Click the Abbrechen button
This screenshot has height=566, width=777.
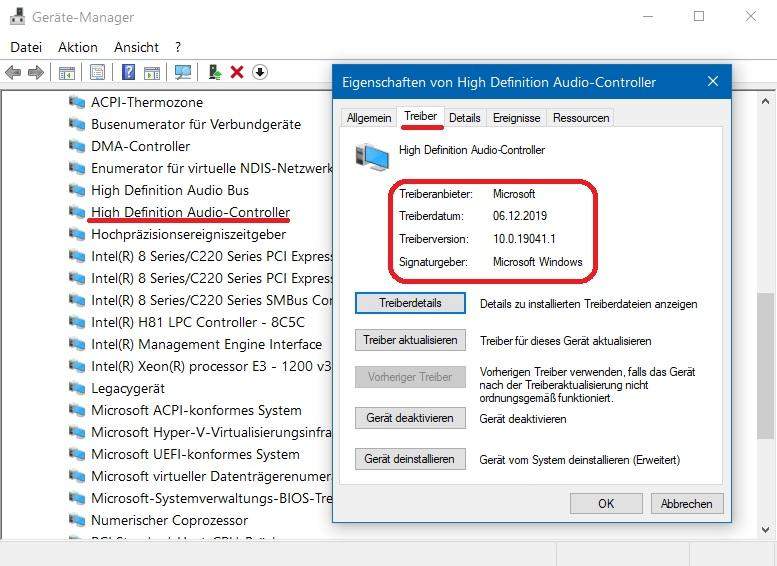(687, 504)
